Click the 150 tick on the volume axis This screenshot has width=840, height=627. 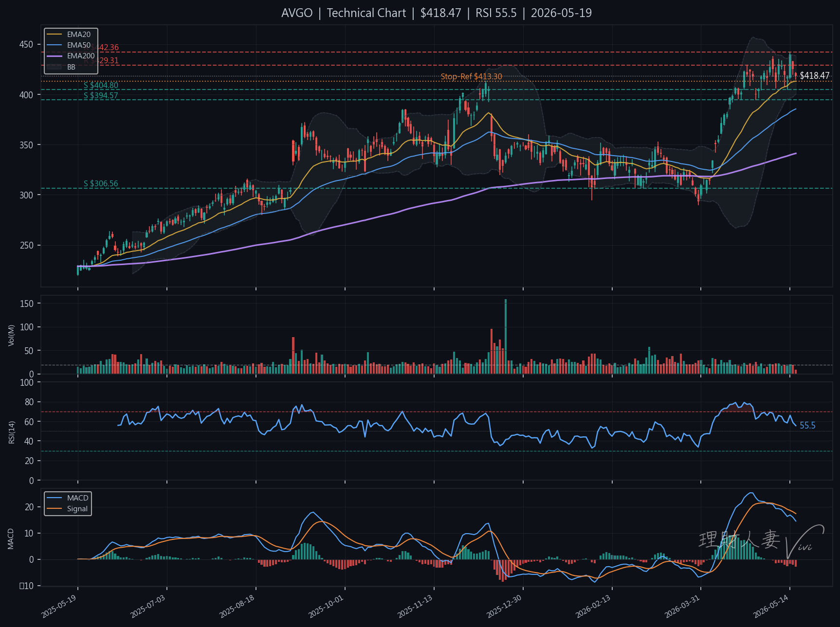tap(27, 304)
